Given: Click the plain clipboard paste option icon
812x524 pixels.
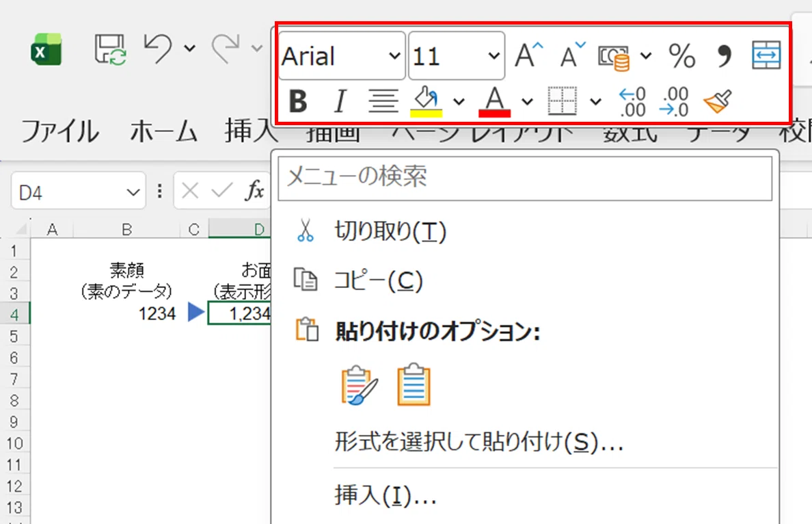Looking at the screenshot, I should 414,384.
